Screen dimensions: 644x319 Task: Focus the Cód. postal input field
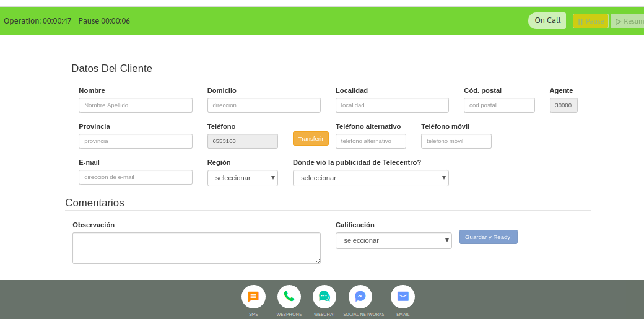(x=500, y=105)
